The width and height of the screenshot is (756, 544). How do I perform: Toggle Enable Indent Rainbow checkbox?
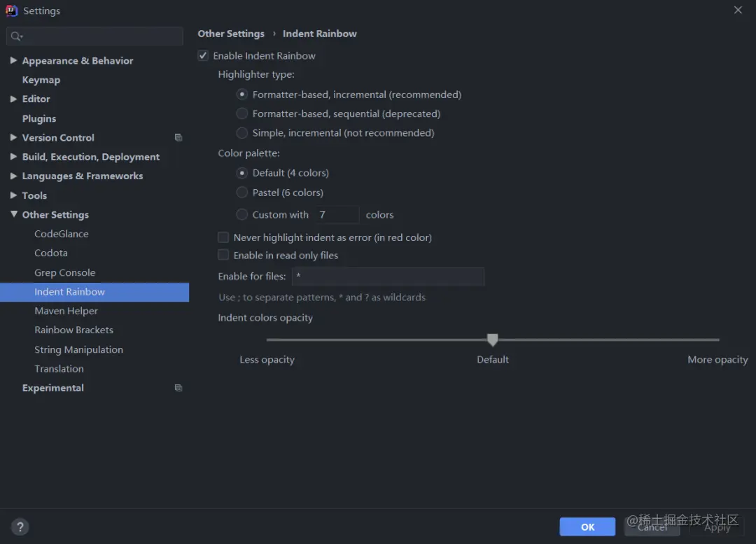point(203,55)
